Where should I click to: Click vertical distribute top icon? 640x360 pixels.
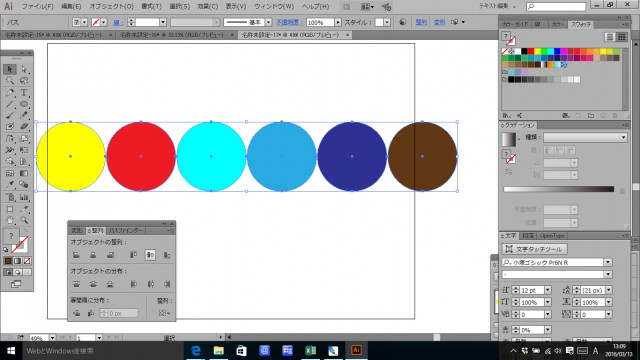(x=76, y=284)
